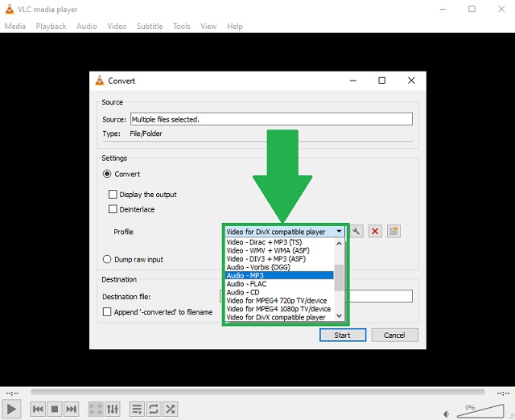
Task: Click the VLC cone icon in the main title bar
Action: [x=10, y=9]
